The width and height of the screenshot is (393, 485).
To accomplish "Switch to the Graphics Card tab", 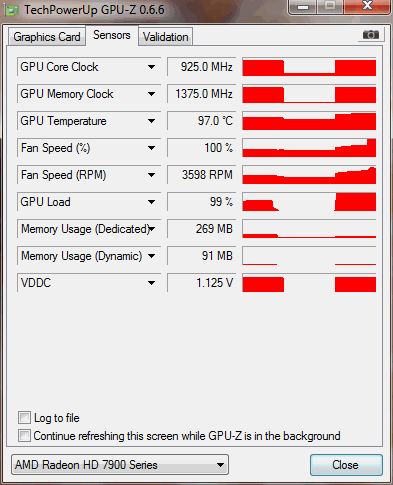I will click(x=47, y=37).
